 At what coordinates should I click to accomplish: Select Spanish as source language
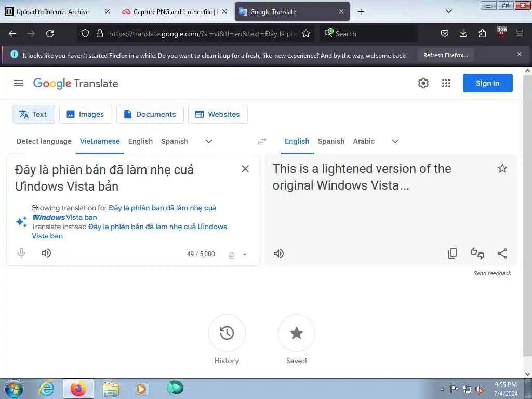pyautogui.click(x=175, y=141)
